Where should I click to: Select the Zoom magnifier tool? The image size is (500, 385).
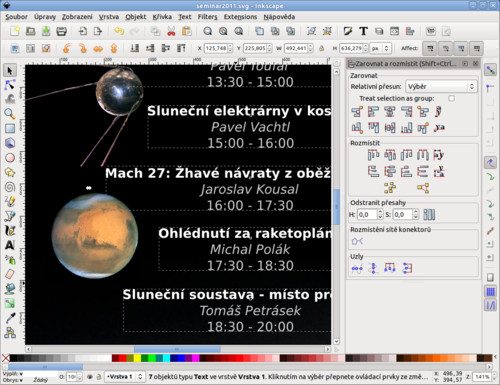[x=10, y=113]
